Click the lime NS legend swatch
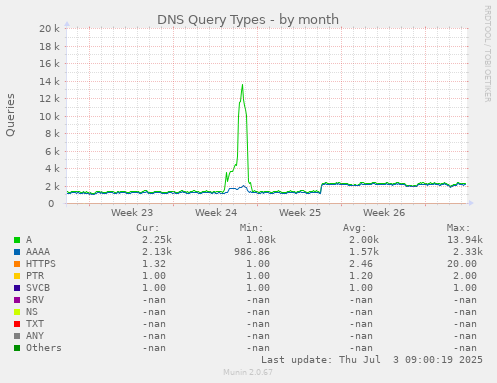Image resolution: width=497 pixels, height=383 pixels. click(17, 312)
